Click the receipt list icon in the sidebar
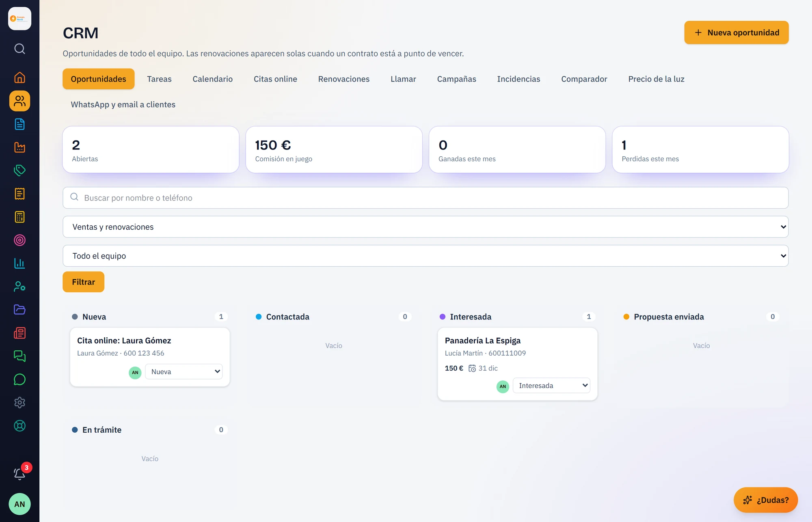Image resolution: width=812 pixels, height=522 pixels. pos(19,194)
